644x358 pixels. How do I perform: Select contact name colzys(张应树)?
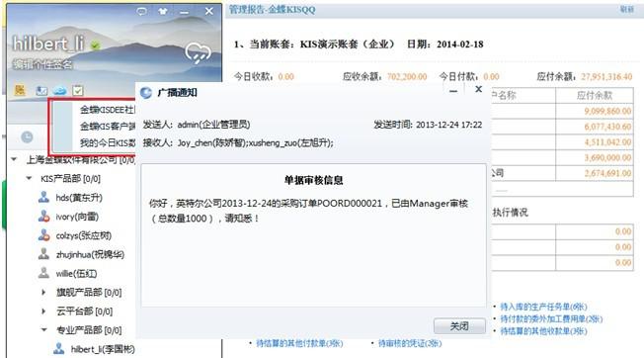point(84,235)
